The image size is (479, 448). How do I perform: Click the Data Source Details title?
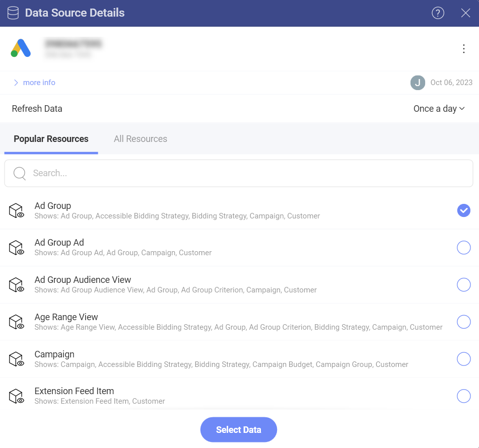75,13
